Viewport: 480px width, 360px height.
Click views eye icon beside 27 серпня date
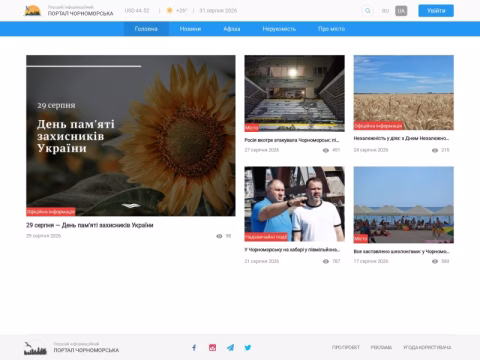click(x=326, y=150)
